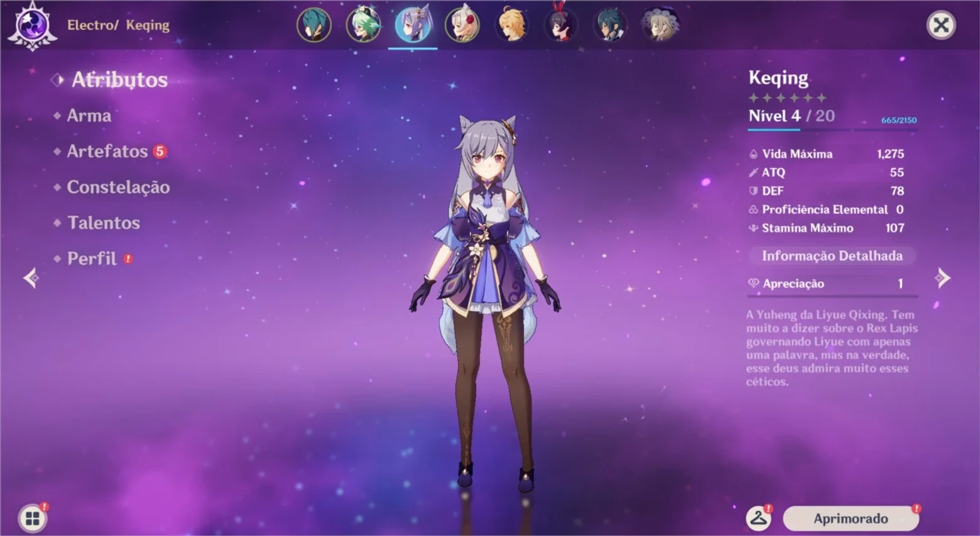Select the teal-haired character portrait
This screenshot has width=980, height=536.
pyautogui.click(x=314, y=25)
